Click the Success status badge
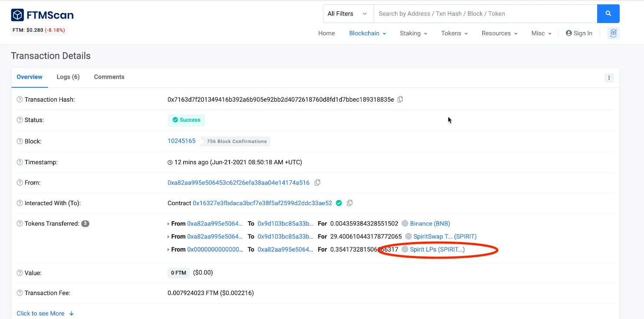This screenshot has width=644, height=319. (x=187, y=120)
